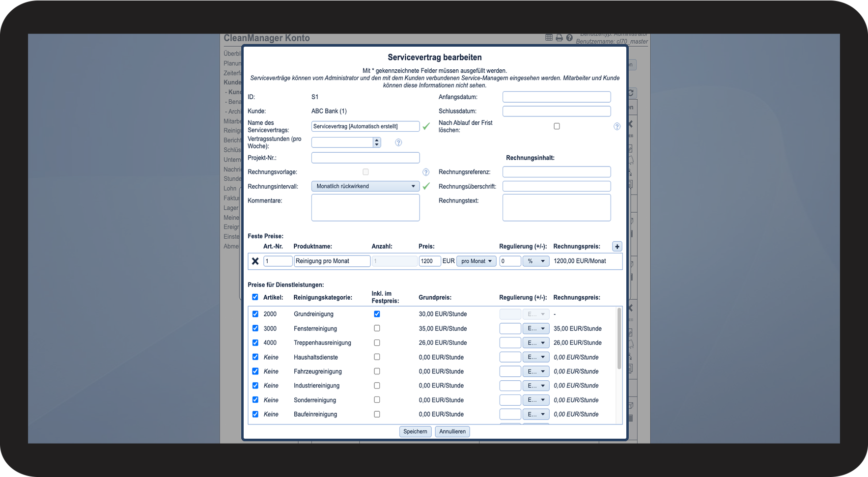
Task: Uncheck the Sonderreinigung row checkbox
Action: pyautogui.click(x=255, y=400)
